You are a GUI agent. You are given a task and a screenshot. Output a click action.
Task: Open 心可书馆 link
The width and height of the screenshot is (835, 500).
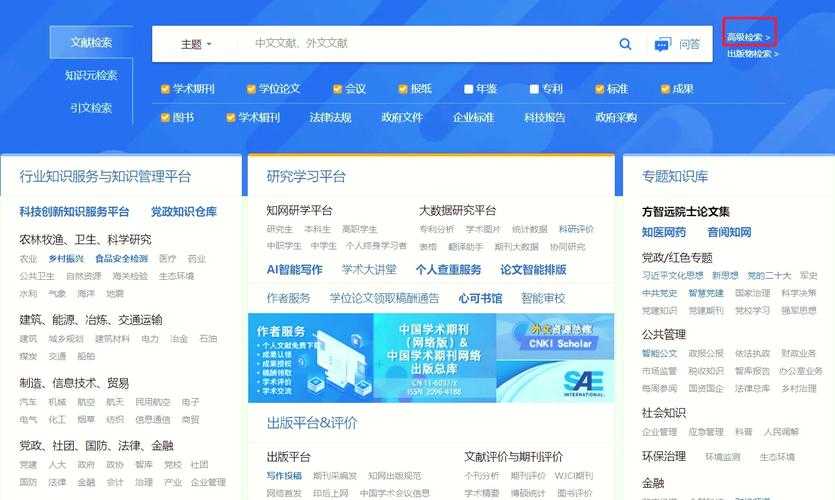(x=480, y=298)
